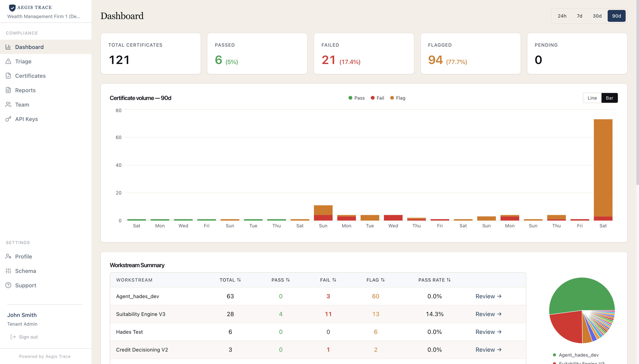Select the 24h time range
Viewport: 639px width, 364px height.
pyautogui.click(x=562, y=16)
